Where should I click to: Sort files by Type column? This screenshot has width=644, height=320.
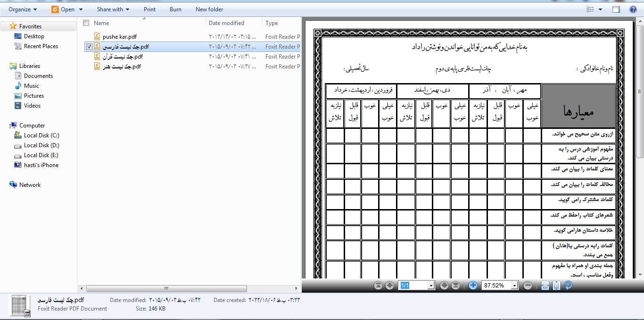click(272, 23)
